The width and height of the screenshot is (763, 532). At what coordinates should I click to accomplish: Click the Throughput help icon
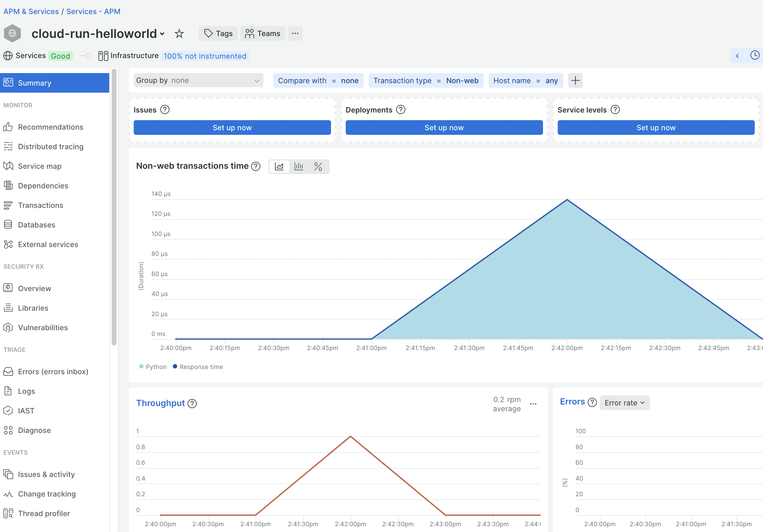[192, 404]
